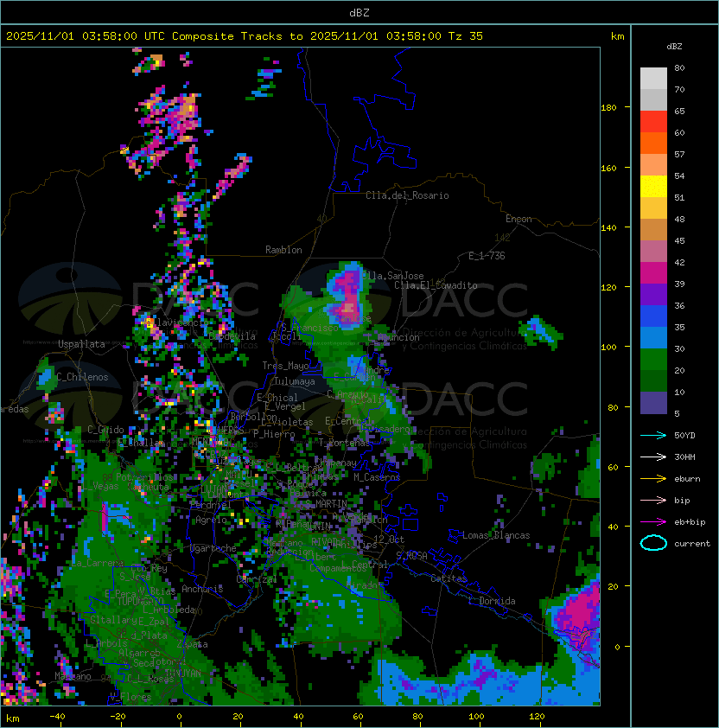Click the white 30HM arrow in legend
Viewport: 719px width, 728px height.
tap(653, 457)
